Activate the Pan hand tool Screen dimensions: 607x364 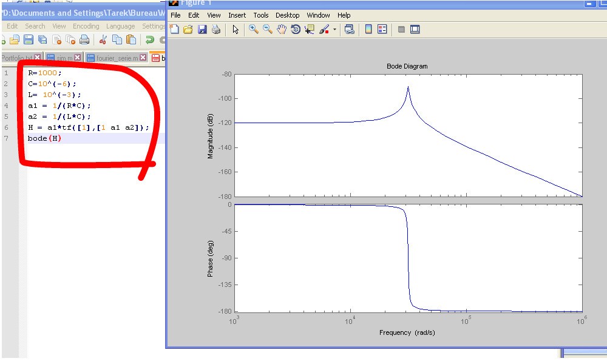282,29
